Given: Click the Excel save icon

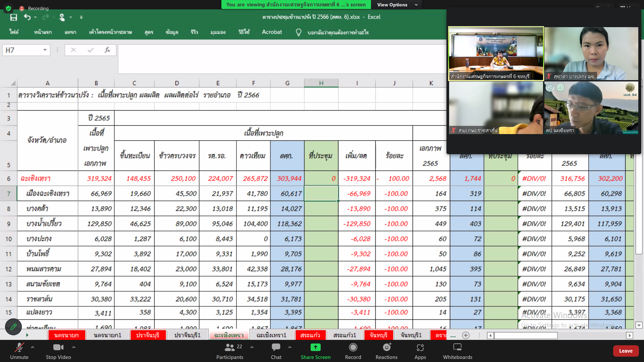Looking at the screenshot, I should (x=13, y=17).
